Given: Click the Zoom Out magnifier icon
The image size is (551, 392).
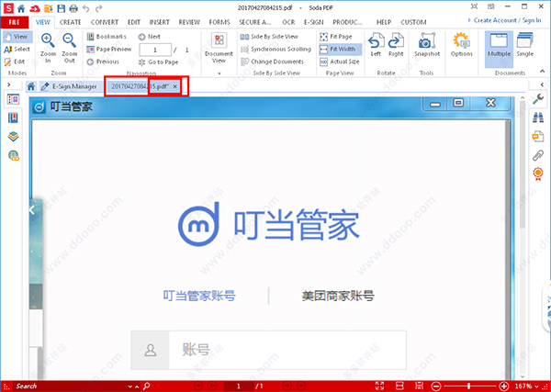Looking at the screenshot, I should coord(69,40).
